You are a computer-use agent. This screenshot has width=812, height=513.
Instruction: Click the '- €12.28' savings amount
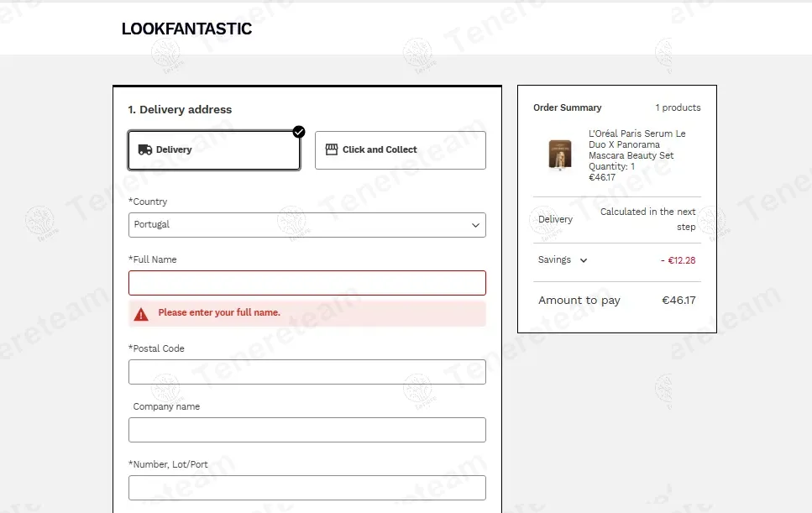(x=678, y=260)
